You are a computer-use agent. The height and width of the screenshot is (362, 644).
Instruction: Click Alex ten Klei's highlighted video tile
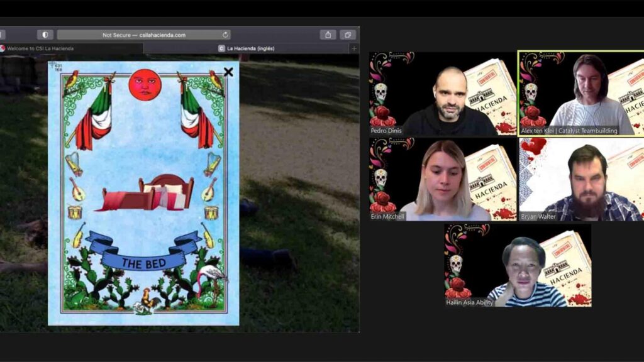(581, 93)
